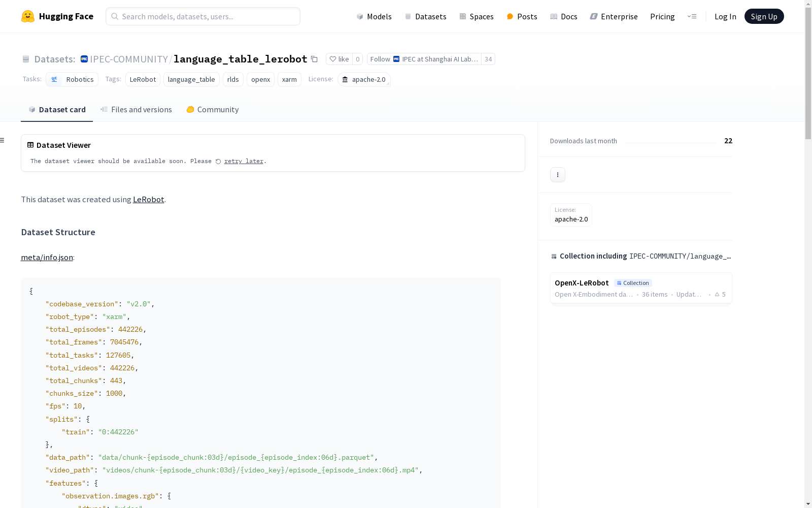Click the Sign Up button
This screenshot has width=812, height=508.
764,16
